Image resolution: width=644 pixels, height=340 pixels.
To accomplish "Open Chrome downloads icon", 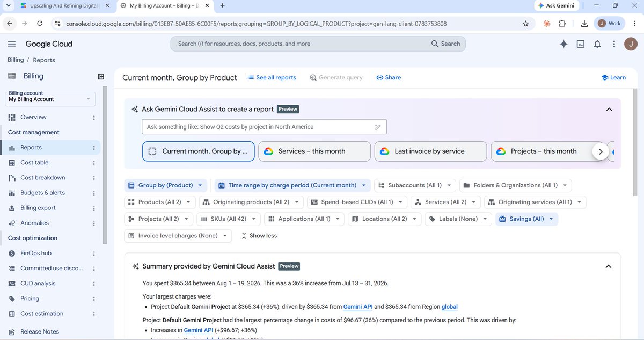I will [x=584, y=24].
